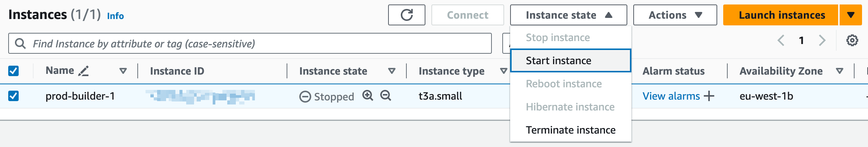The image size is (868, 147).
Task: Click the refresh instances icon button
Action: pos(406,15)
